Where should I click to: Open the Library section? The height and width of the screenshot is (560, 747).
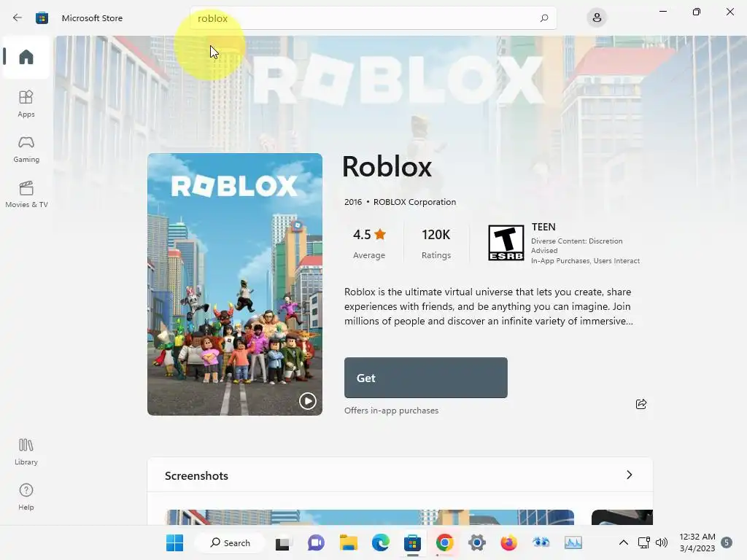(26, 451)
